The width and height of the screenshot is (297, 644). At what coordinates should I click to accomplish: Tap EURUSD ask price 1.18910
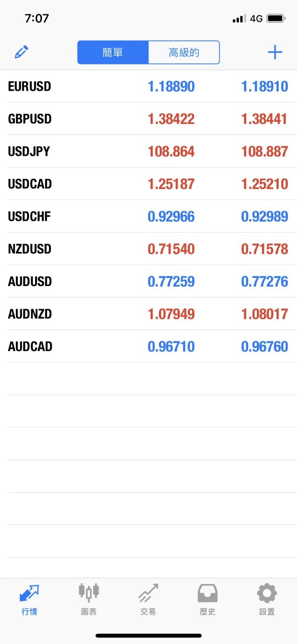click(264, 87)
